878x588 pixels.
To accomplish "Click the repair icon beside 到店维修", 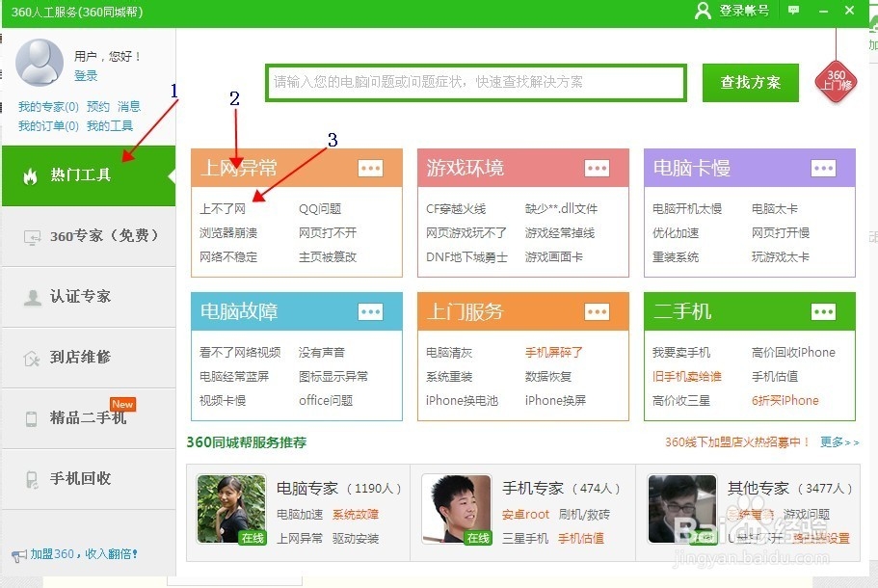I will tap(32, 358).
